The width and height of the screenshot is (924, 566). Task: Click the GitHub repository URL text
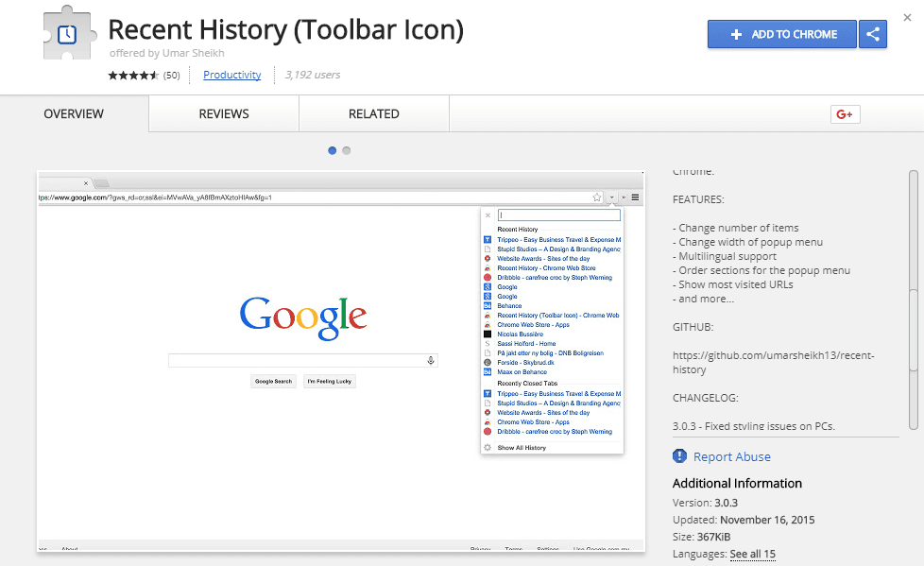(x=773, y=363)
